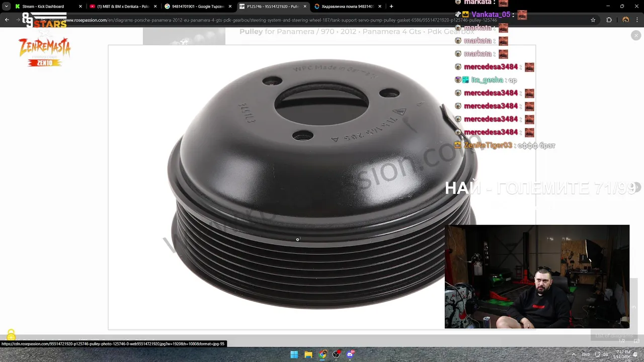644x362 pixels.
Task: Close the P125746 Pulley tab
Action: click(305, 7)
